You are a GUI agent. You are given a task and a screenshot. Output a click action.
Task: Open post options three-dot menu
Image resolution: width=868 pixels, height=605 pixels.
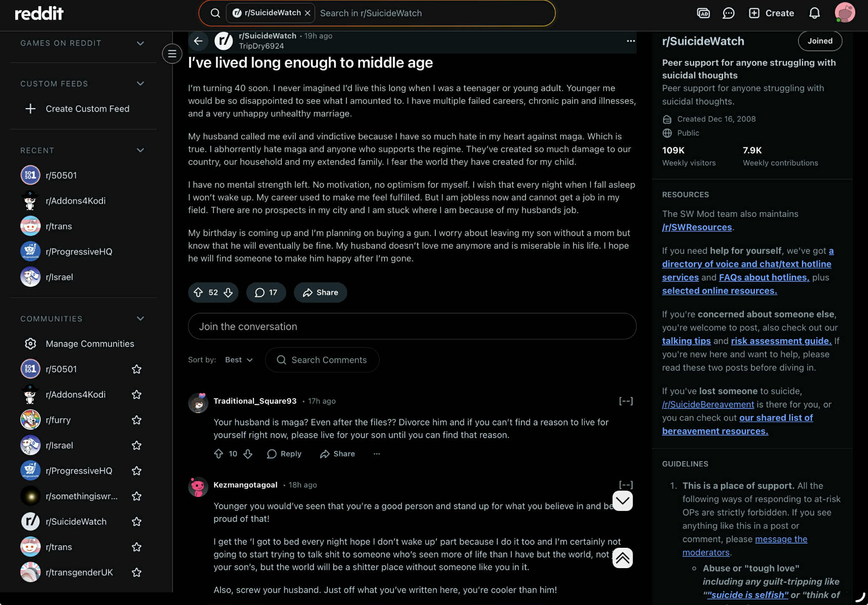(x=631, y=41)
